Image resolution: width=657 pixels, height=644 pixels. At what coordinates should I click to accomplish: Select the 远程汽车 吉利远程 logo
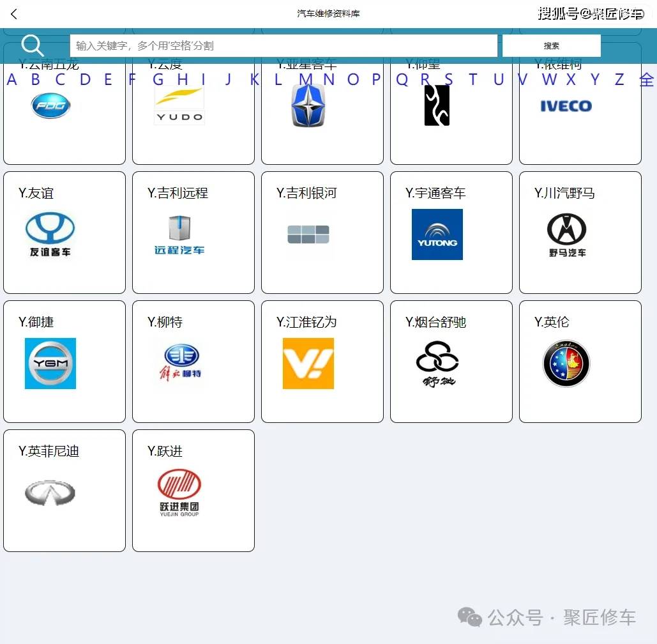pos(179,235)
